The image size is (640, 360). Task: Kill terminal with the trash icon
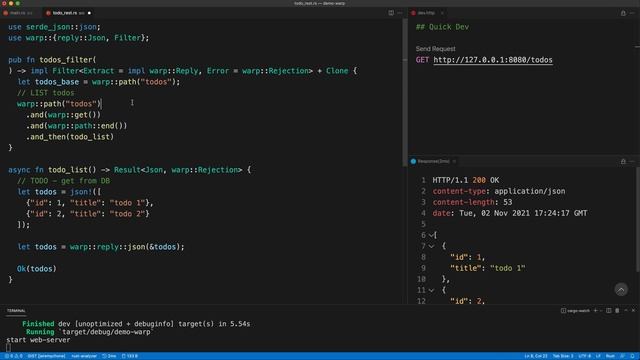(617, 311)
